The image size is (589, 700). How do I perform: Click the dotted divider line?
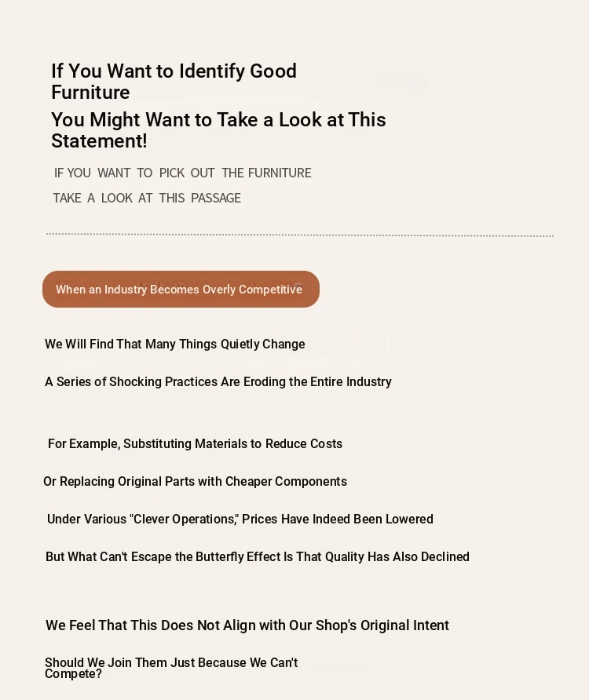tap(300, 235)
